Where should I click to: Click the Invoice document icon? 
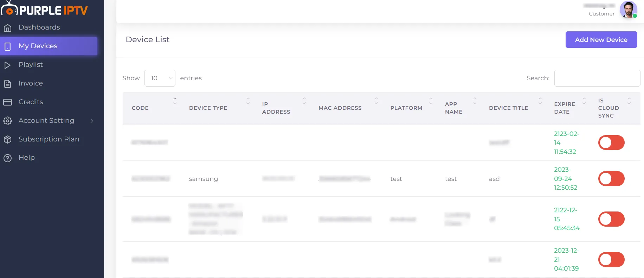7,84
